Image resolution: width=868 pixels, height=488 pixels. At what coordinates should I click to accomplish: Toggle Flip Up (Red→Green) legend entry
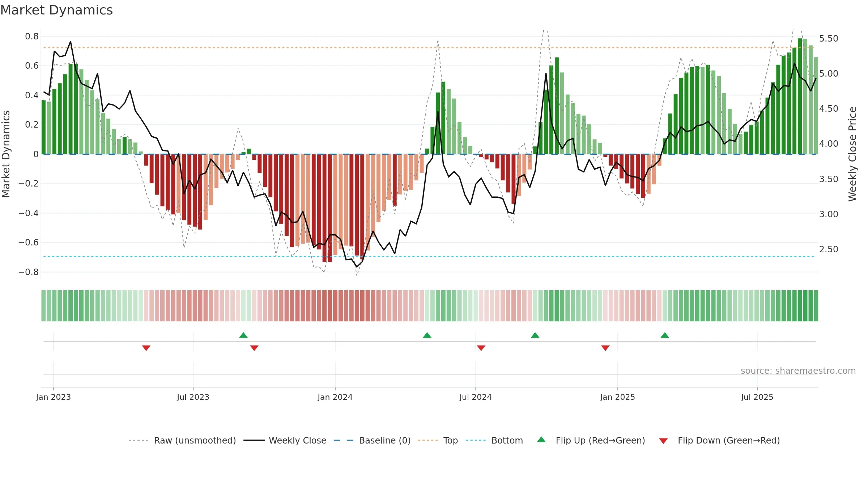(591, 440)
